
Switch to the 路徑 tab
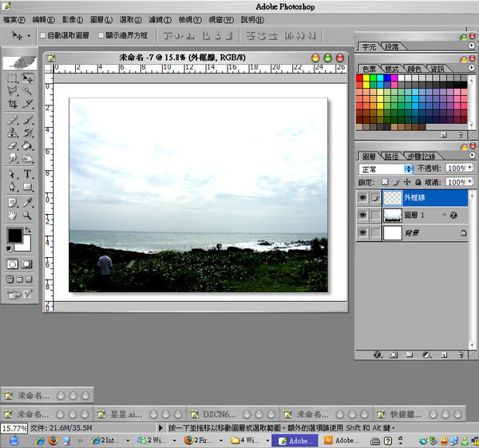tap(391, 157)
